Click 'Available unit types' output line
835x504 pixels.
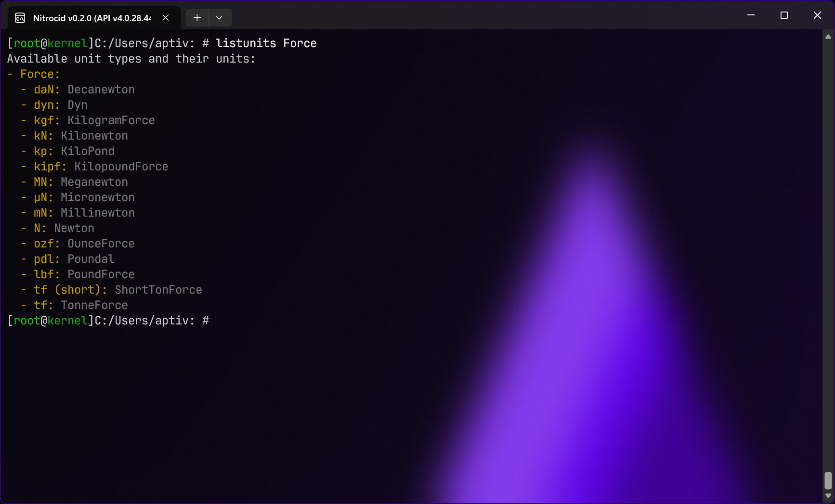(131, 59)
